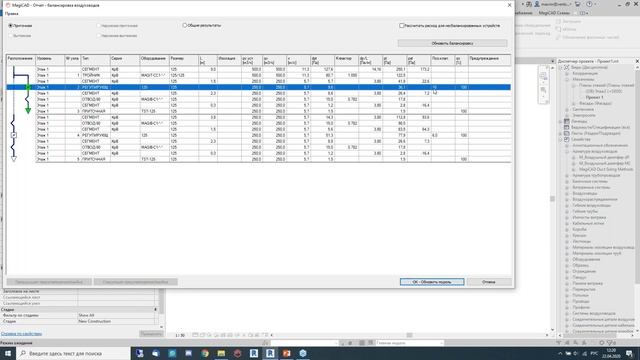Image resolution: width=640 pixels, height=360 pixels.
Task: Select Сантехника in project browser
Action: (x=583, y=109)
